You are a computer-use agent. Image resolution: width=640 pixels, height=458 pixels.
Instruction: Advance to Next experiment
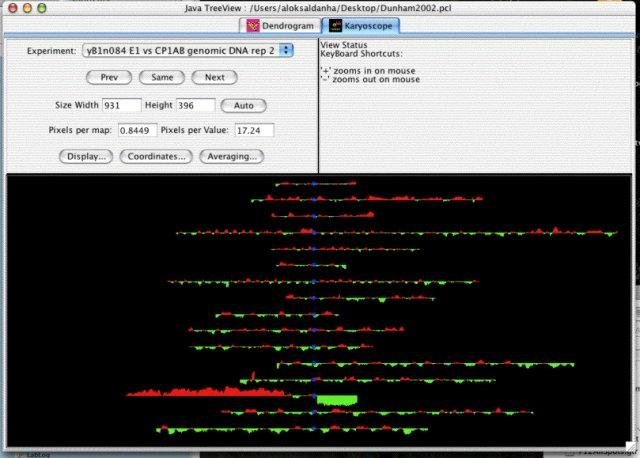(214, 78)
